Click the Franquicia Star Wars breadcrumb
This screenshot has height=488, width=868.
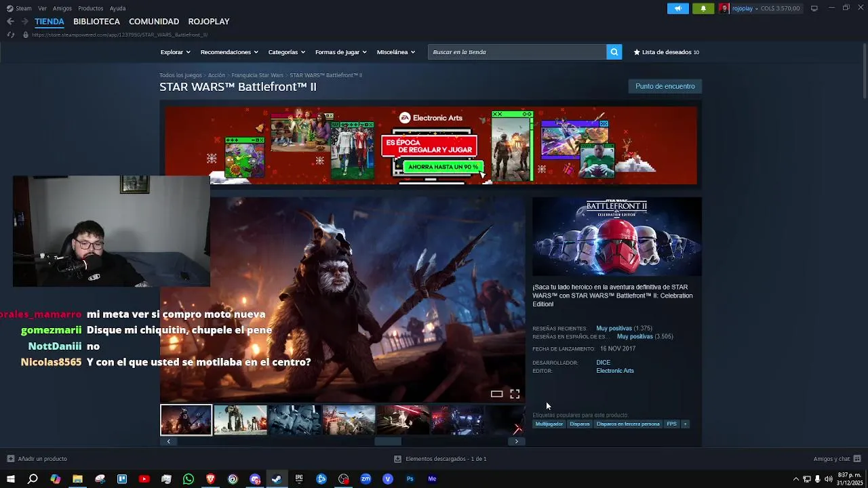pyautogui.click(x=257, y=75)
